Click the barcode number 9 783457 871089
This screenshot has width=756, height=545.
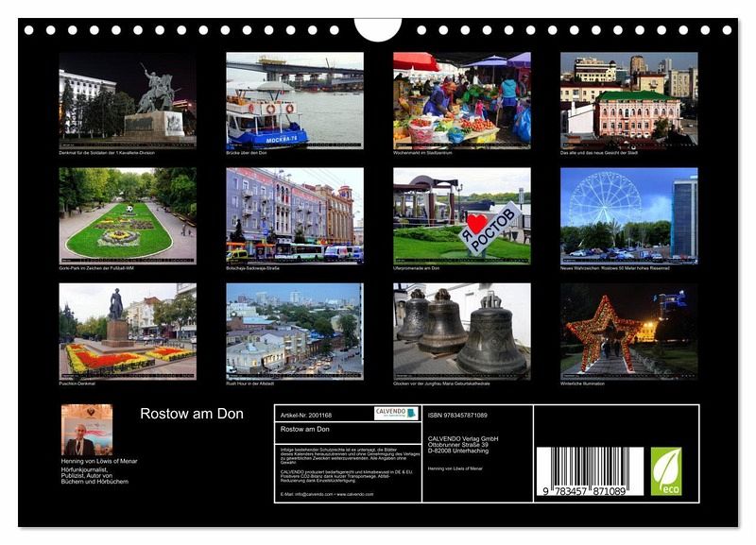[584, 491]
